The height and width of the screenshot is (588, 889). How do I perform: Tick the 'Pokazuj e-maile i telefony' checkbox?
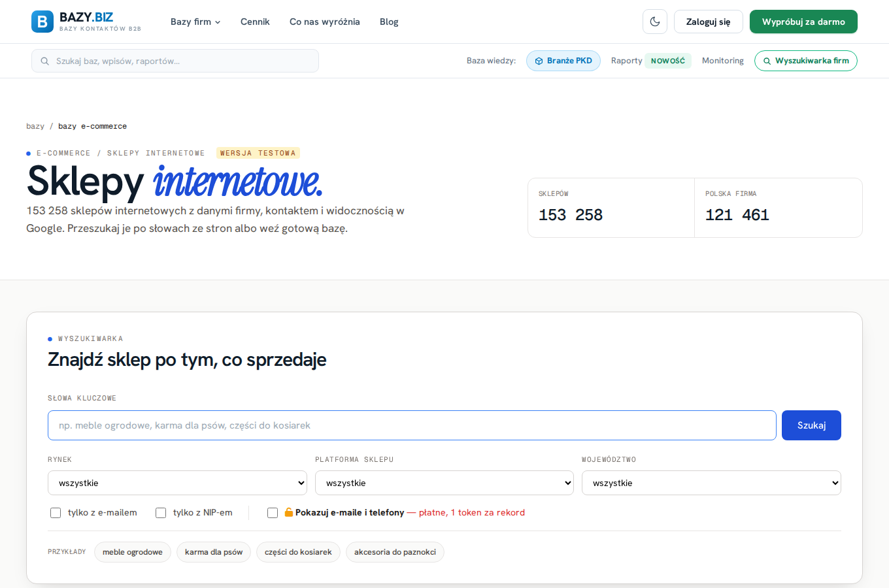pos(273,513)
